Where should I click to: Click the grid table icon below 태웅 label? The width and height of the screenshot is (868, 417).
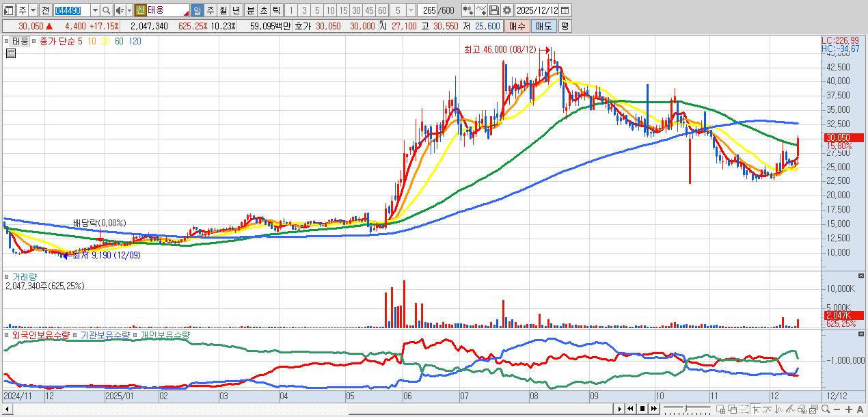pos(10,53)
